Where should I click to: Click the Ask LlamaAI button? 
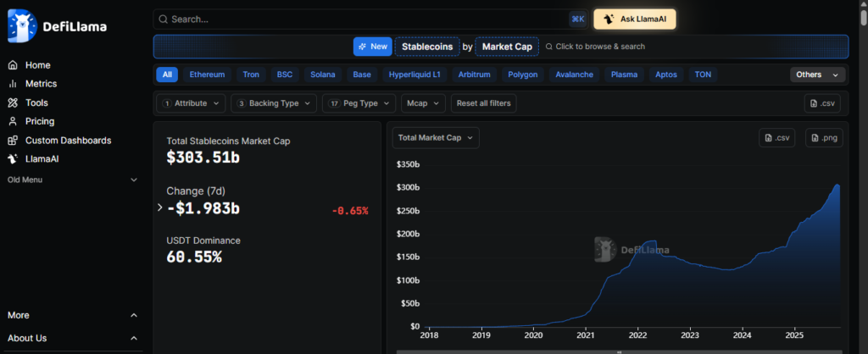coord(634,19)
